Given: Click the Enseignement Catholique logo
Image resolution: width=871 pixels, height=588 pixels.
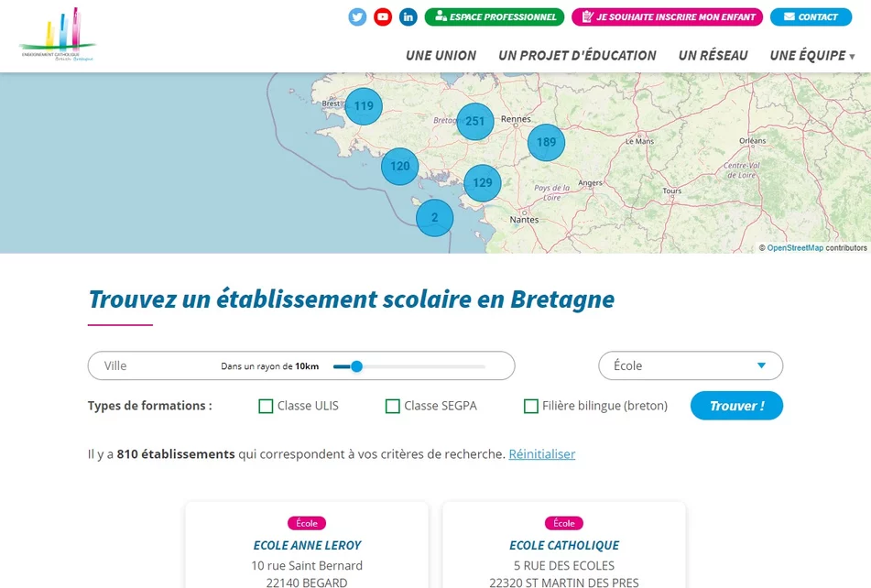Looking at the screenshot, I should click(x=57, y=37).
